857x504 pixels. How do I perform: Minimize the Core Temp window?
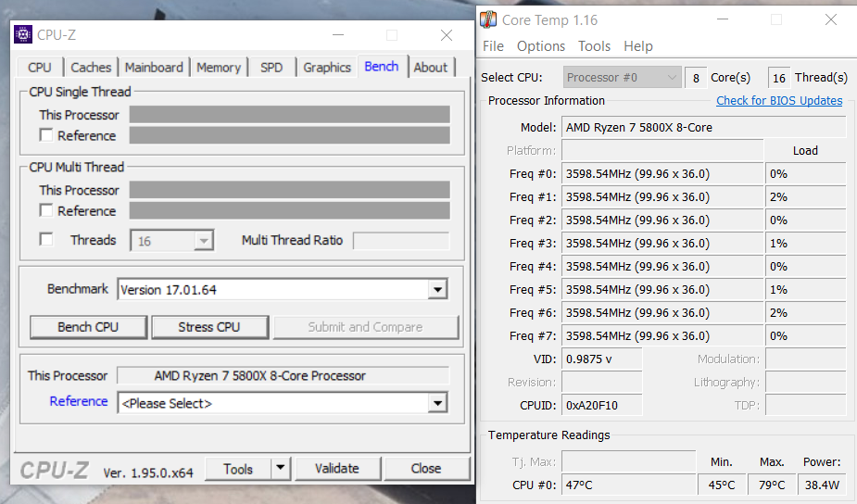(723, 19)
